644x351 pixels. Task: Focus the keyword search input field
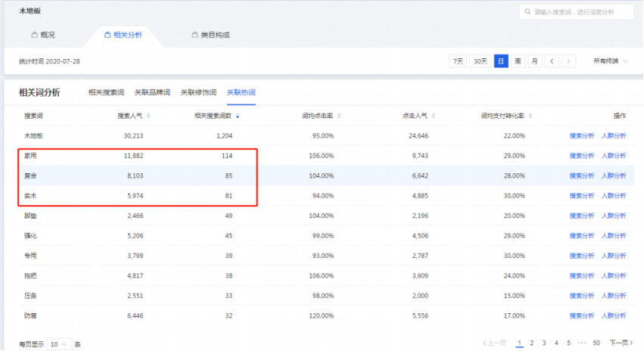(x=576, y=12)
